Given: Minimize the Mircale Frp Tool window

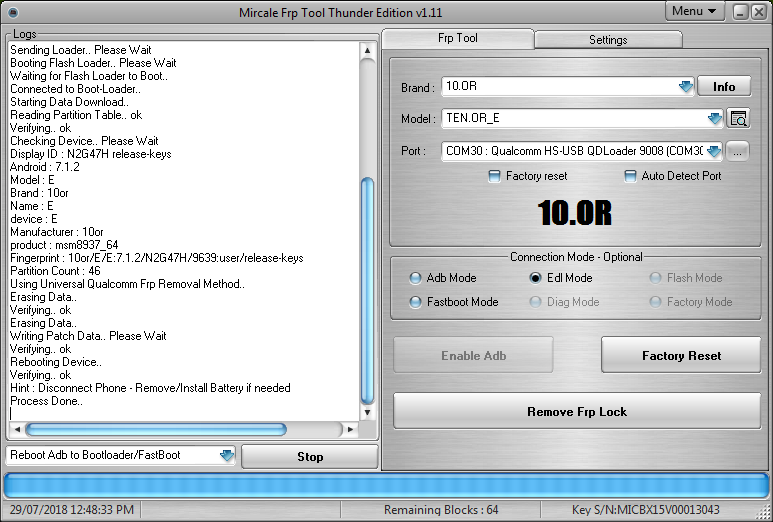Looking at the screenshot, I should pos(740,12).
